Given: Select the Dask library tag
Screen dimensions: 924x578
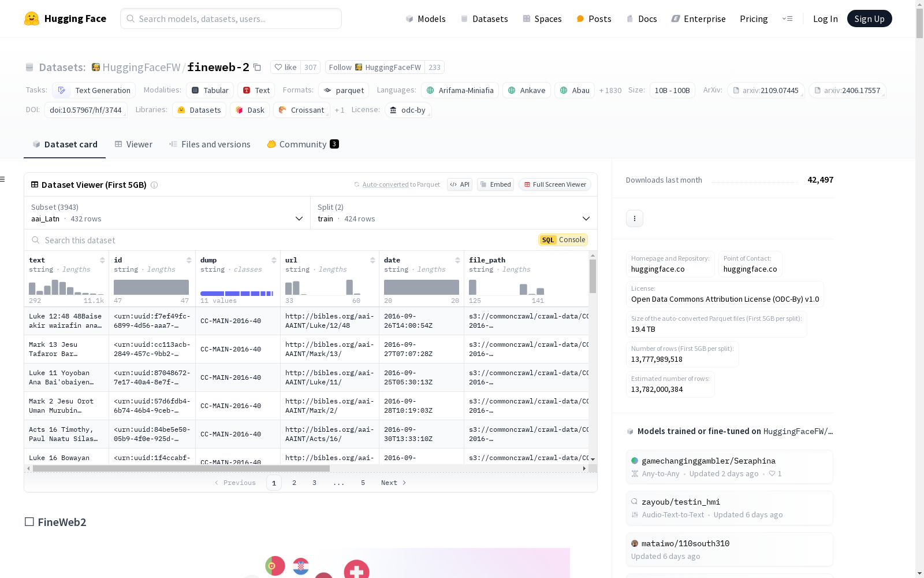Looking at the screenshot, I should point(250,110).
